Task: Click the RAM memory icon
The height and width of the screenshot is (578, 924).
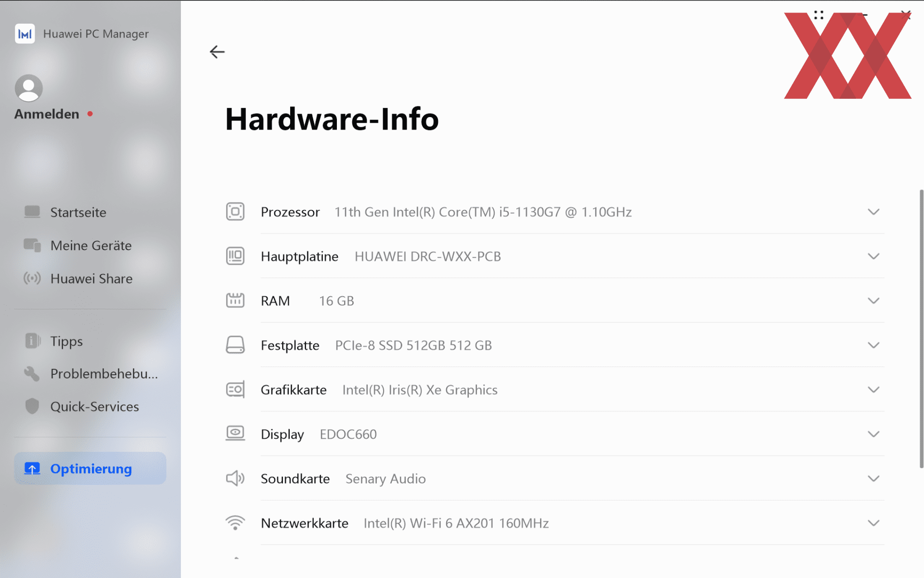Action: coord(235,300)
